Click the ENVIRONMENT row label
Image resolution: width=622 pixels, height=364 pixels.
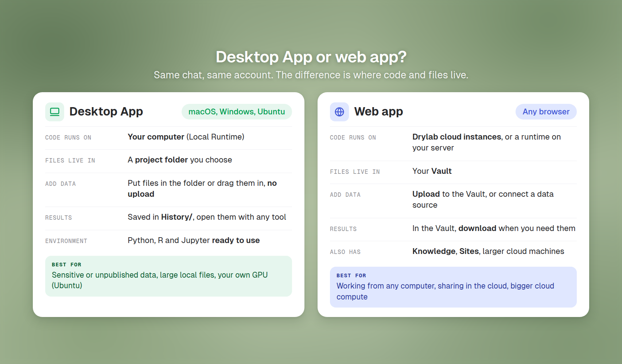66,241
